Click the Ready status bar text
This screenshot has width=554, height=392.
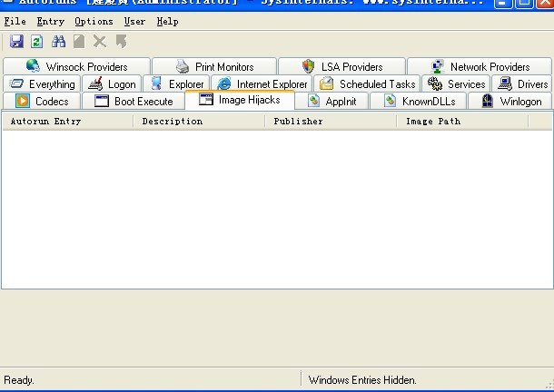click(19, 380)
